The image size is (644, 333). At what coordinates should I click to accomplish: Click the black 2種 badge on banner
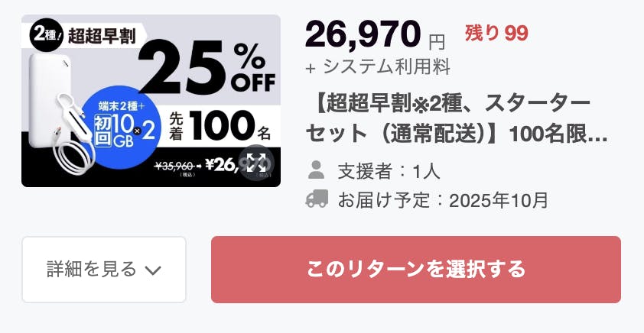coord(45,35)
